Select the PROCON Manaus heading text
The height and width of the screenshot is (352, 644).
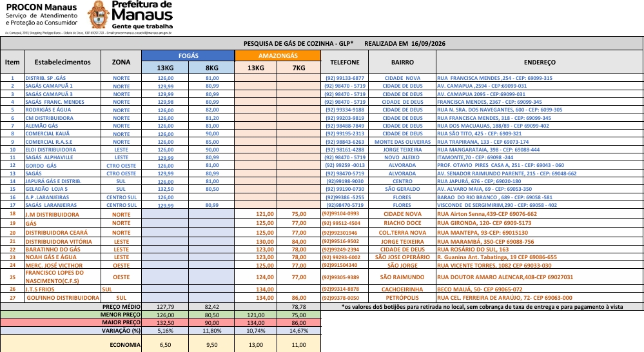[41, 7]
